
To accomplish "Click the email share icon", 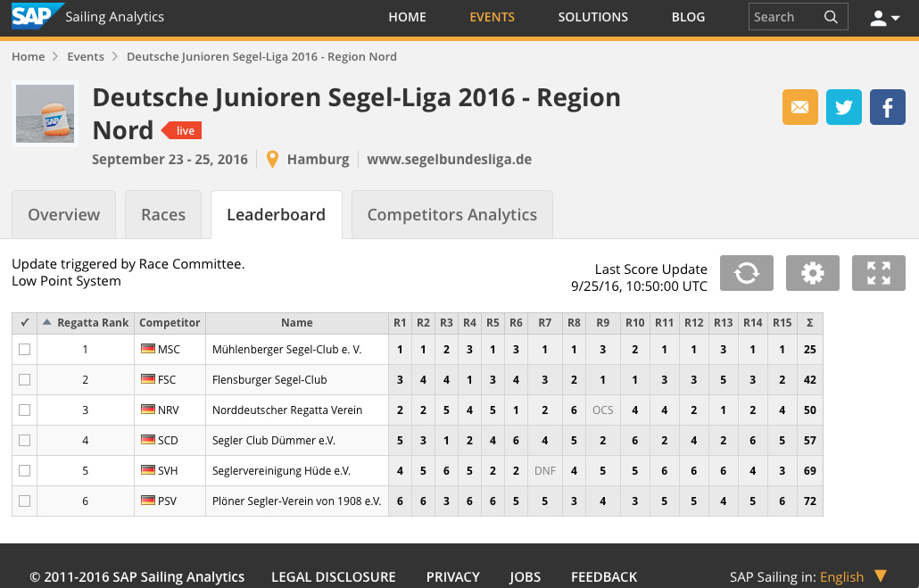I will [x=800, y=107].
